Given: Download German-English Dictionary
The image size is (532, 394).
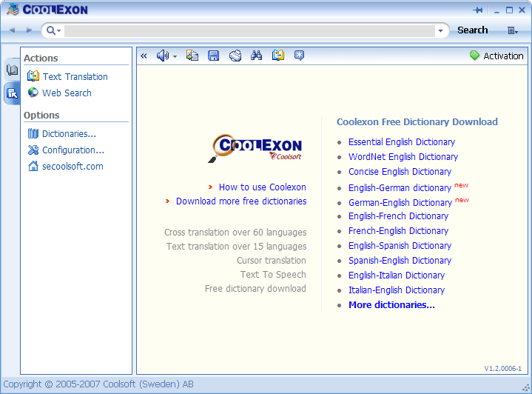Looking at the screenshot, I should (x=400, y=203).
